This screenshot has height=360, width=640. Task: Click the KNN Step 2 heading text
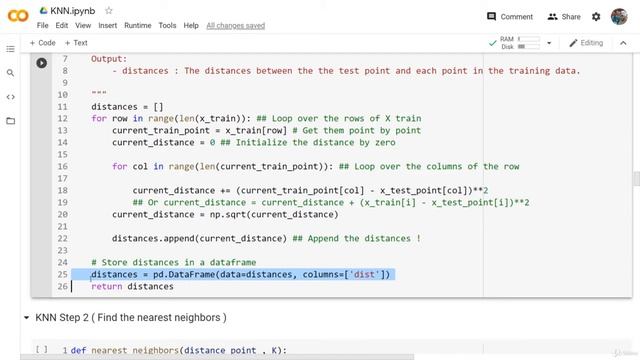pos(131,318)
